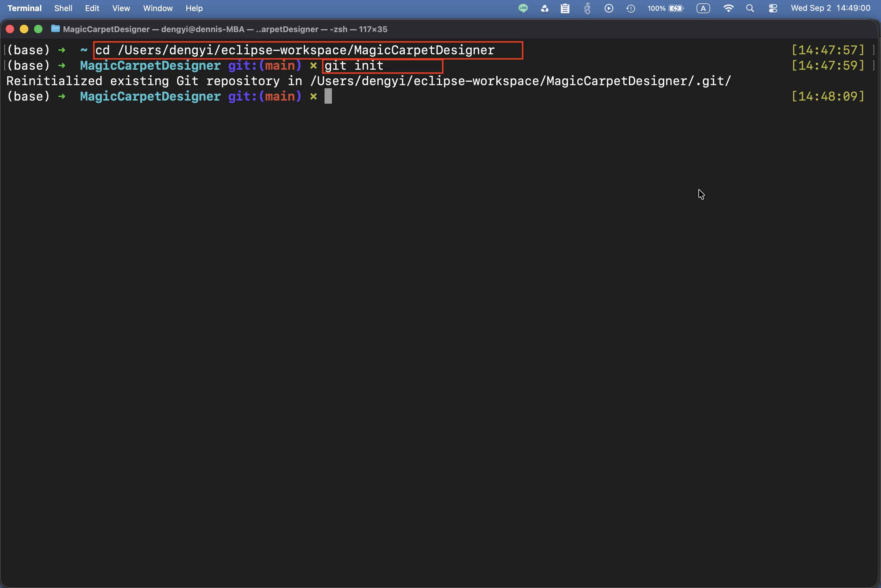Click the folder proxy icon in title bar
This screenshot has height=588, width=881.
[56, 28]
